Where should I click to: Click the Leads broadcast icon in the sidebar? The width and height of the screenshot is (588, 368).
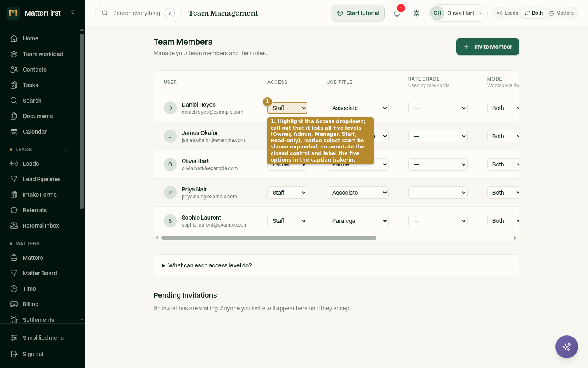(14, 164)
